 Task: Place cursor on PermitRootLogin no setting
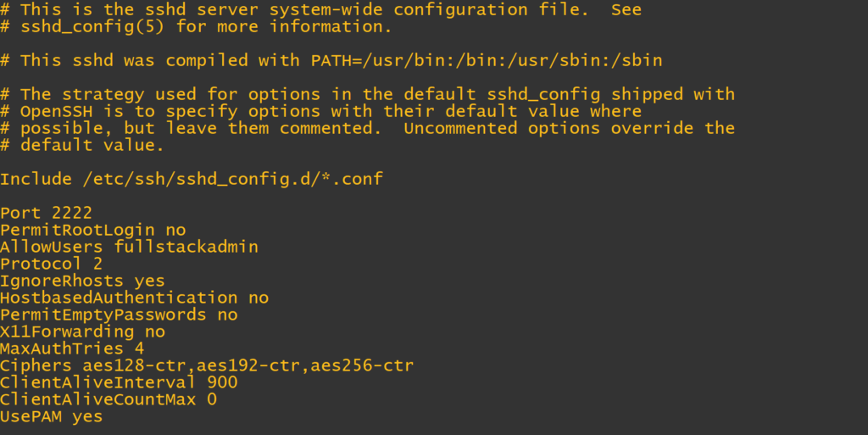tap(92, 230)
